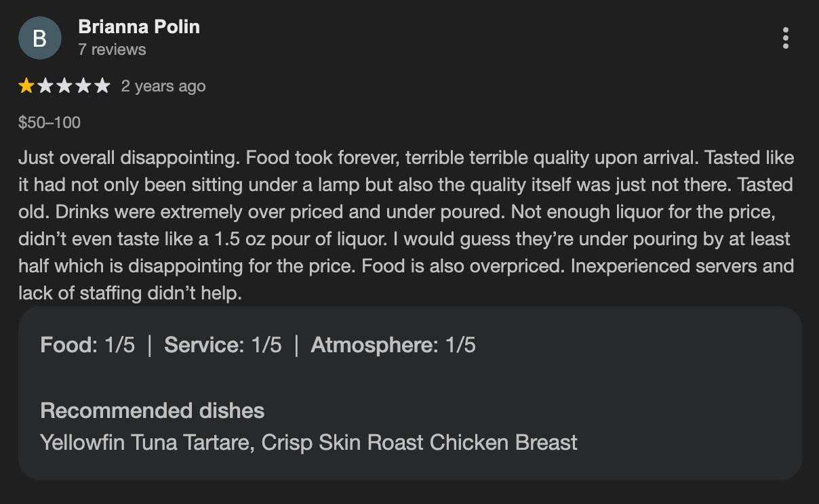Click the fourth rating star
Screen dimensions: 819x504
pos(83,86)
